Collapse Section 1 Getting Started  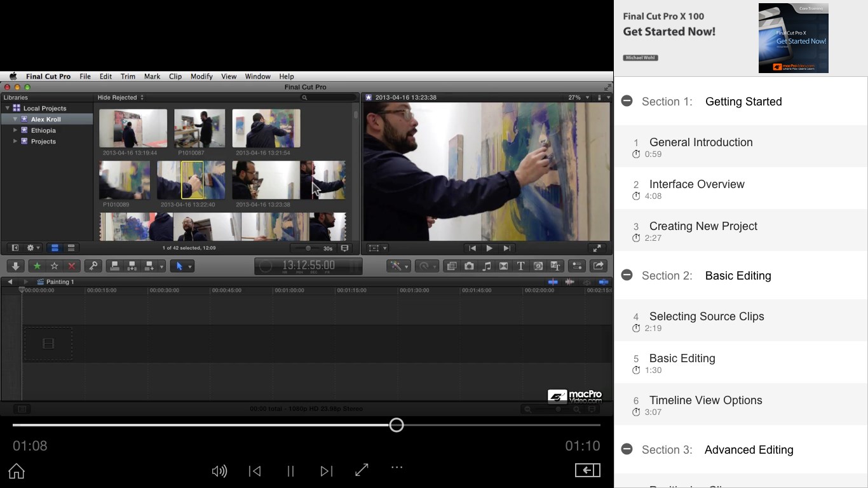(x=627, y=101)
